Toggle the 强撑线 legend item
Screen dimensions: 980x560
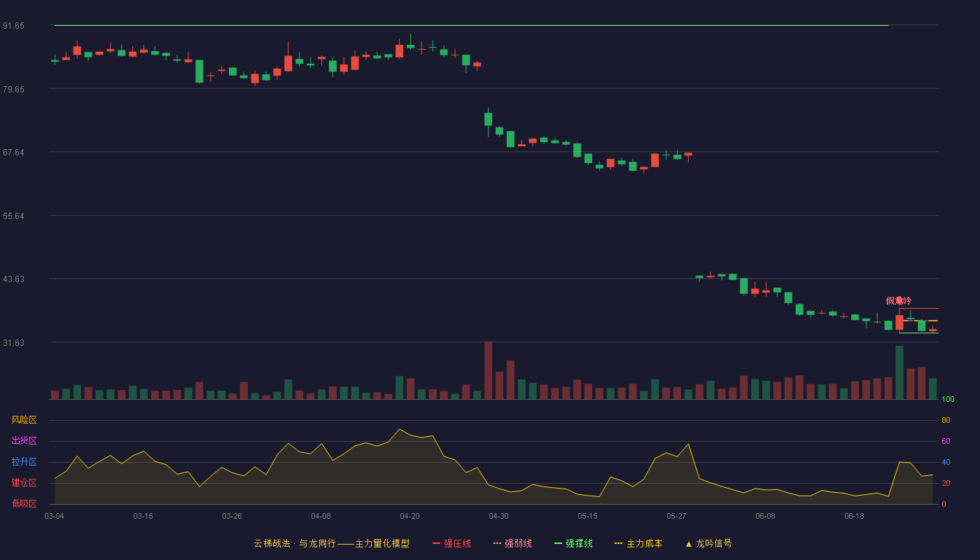573,543
